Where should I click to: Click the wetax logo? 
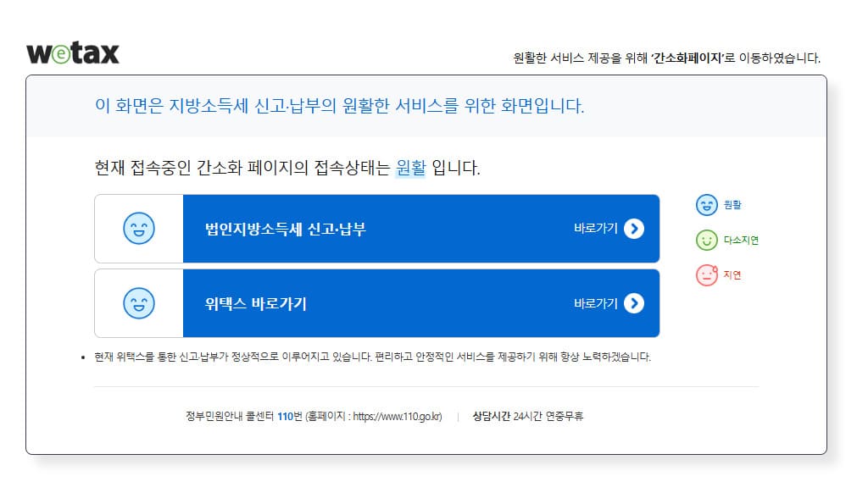(x=75, y=52)
